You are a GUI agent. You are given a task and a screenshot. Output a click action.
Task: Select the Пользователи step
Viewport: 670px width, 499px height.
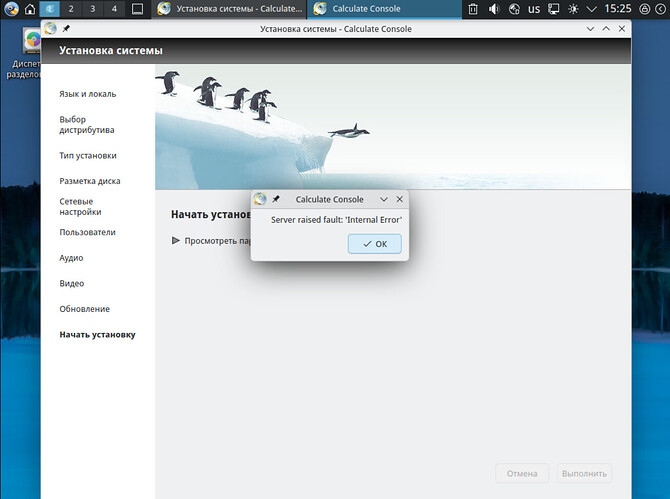pyautogui.click(x=87, y=232)
